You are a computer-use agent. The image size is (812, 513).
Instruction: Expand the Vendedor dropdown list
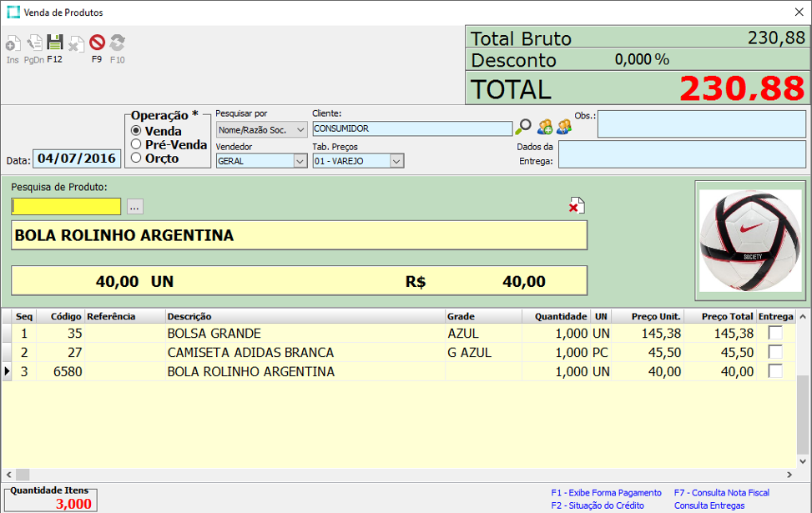pyautogui.click(x=300, y=161)
